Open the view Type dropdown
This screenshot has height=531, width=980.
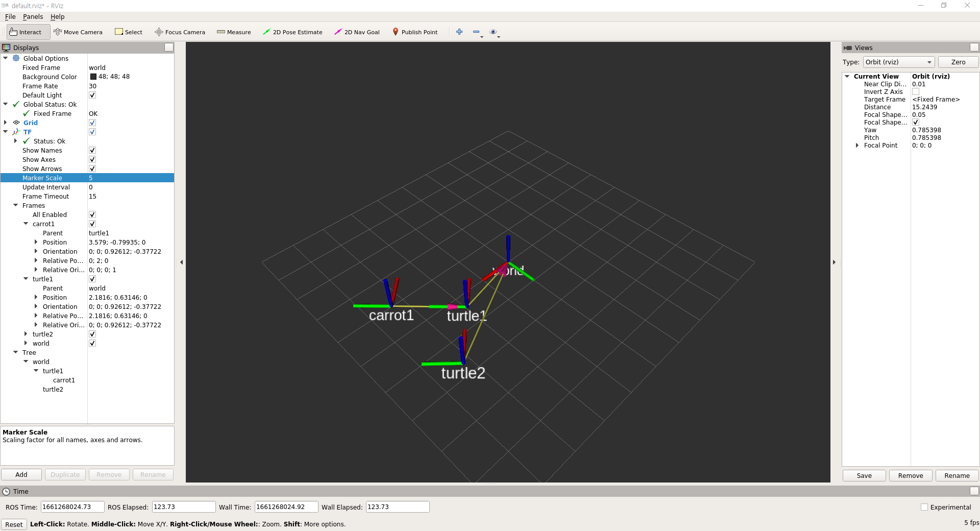(899, 62)
